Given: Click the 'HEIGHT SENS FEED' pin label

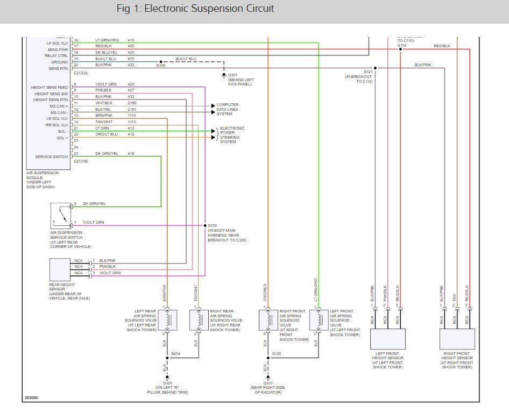Looking at the screenshot, I should (50, 87).
